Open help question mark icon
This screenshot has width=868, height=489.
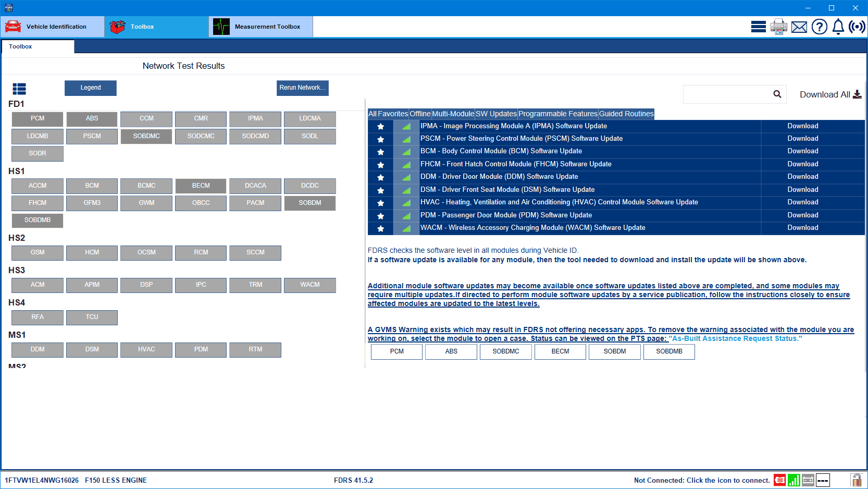[x=819, y=27]
